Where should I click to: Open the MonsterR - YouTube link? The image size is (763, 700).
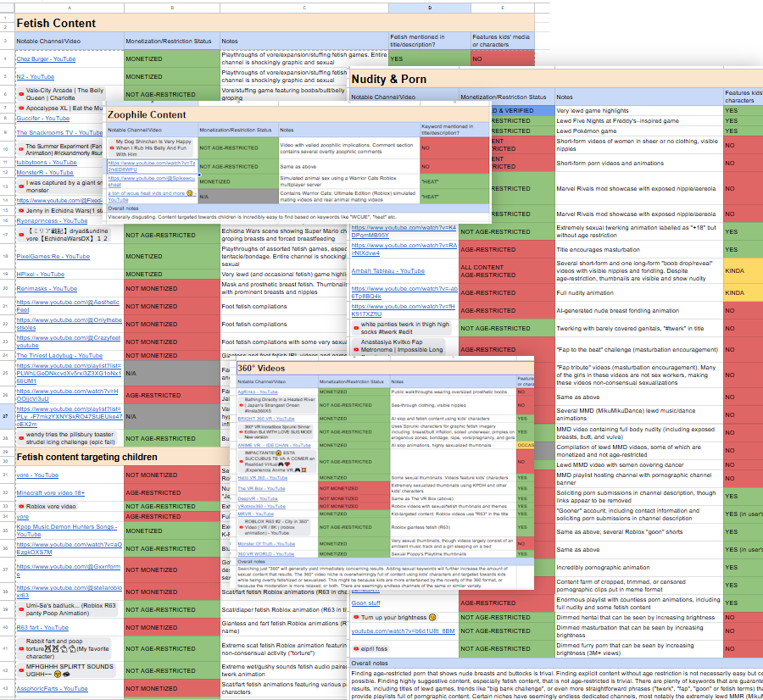pyautogui.click(x=45, y=173)
